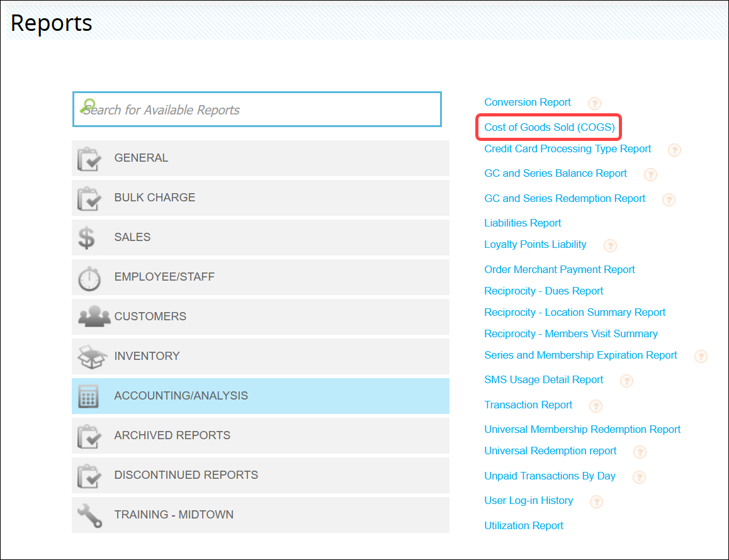Open the Utilization Report link
The image size is (729, 560).
(524, 525)
